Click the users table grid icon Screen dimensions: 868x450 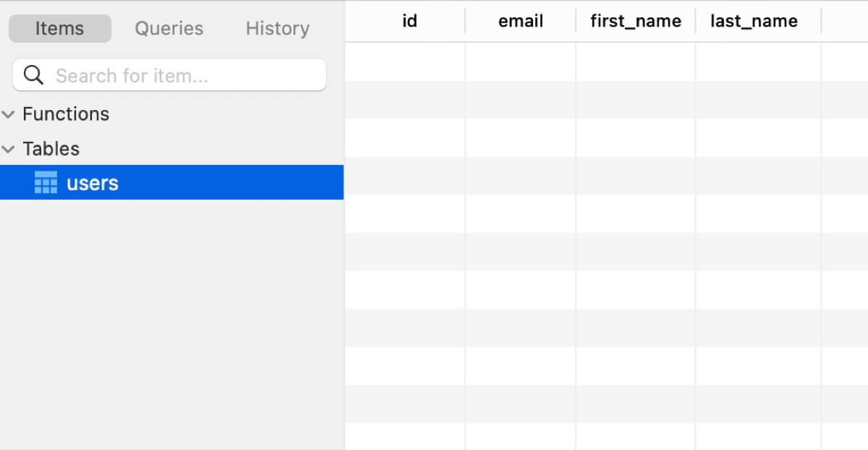click(x=46, y=183)
